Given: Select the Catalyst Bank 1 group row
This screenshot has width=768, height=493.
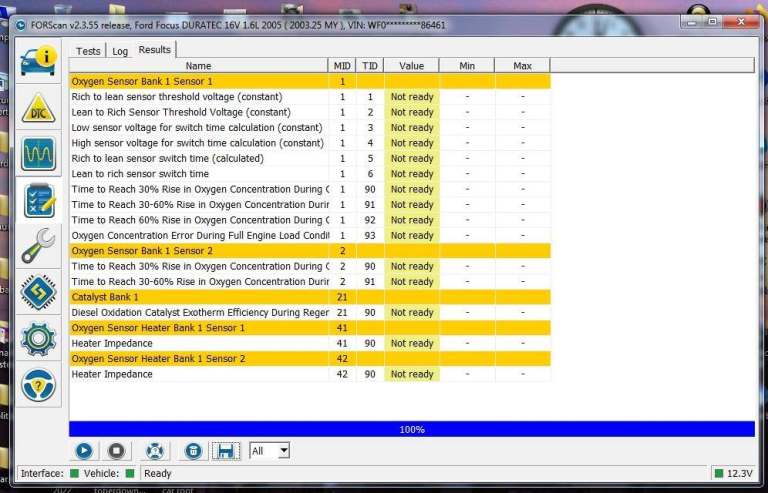Looking at the screenshot, I should click(310, 297).
